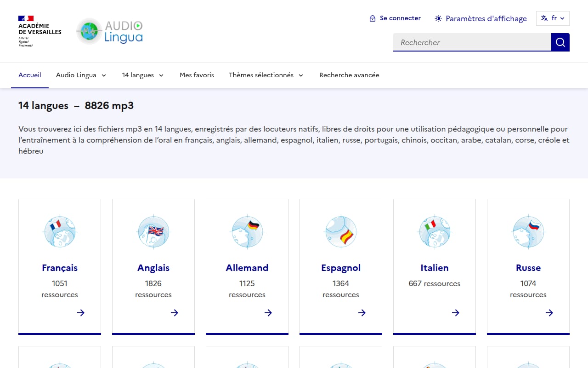Expand the 14 langues menu
The width and height of the screenshot is (588, 368).
[143, 75]
